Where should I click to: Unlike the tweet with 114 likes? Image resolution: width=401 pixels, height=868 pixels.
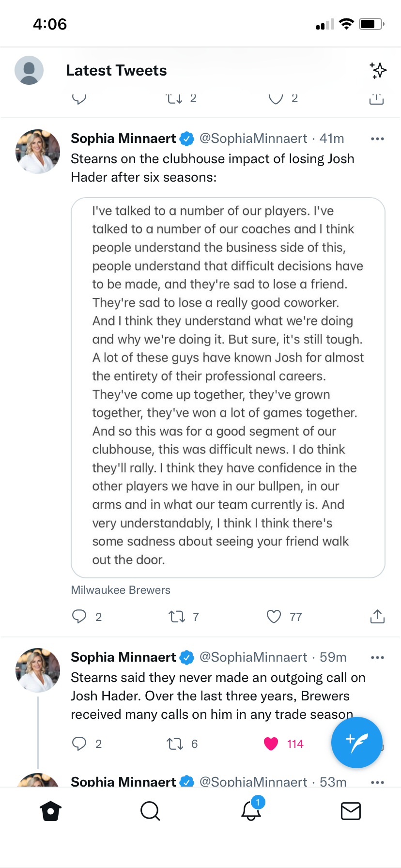[x=271, y=744]
